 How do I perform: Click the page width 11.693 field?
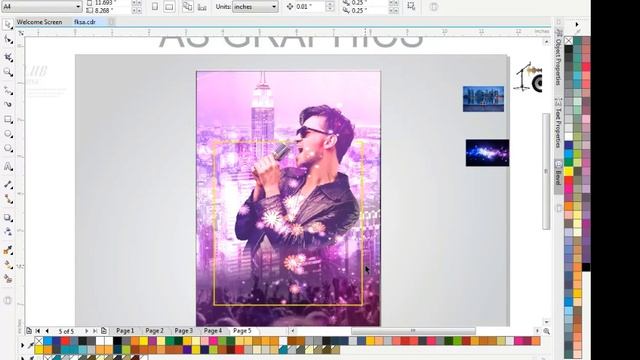coord(111,3)
